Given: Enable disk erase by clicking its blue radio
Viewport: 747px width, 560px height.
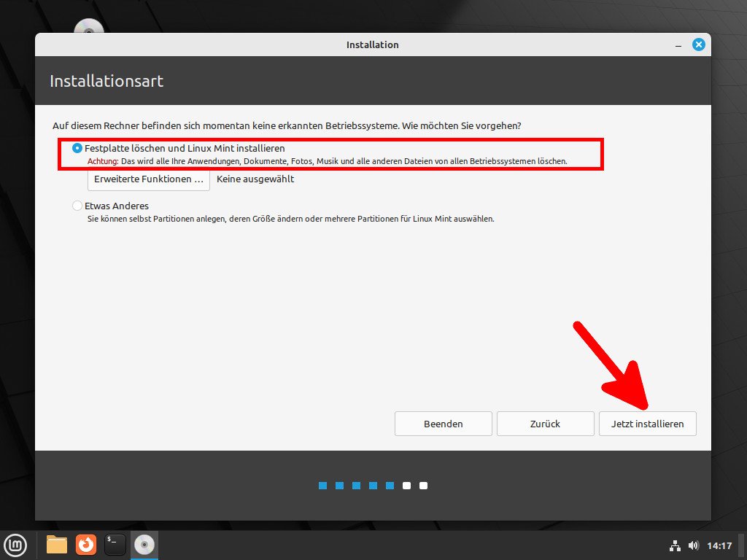Looking at the screenshot, I should [77, 148].
